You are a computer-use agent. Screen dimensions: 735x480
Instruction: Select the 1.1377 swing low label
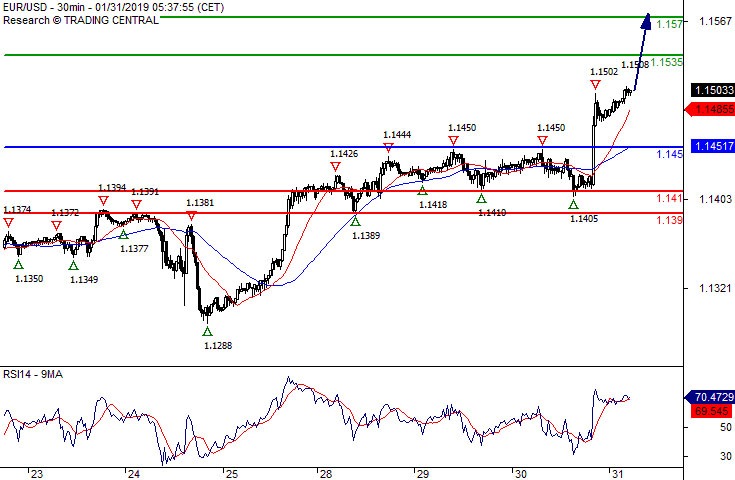[x=134, y=248]
